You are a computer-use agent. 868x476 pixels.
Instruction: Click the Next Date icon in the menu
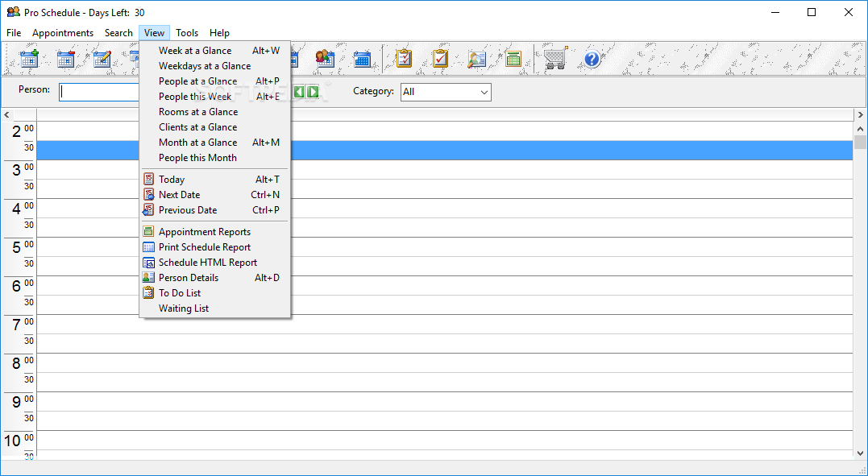[x=148, y=194]
